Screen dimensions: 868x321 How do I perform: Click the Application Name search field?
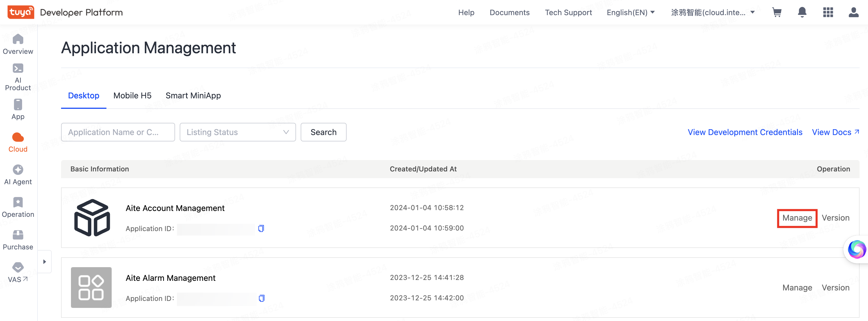117,132
